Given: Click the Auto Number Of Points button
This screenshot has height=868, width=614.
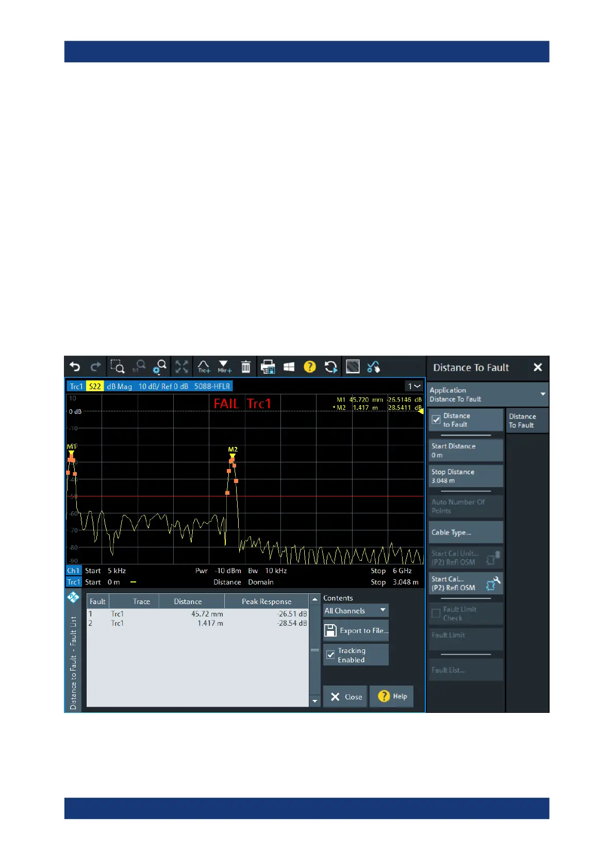Looking at the screenshot, I should [466, 506].
